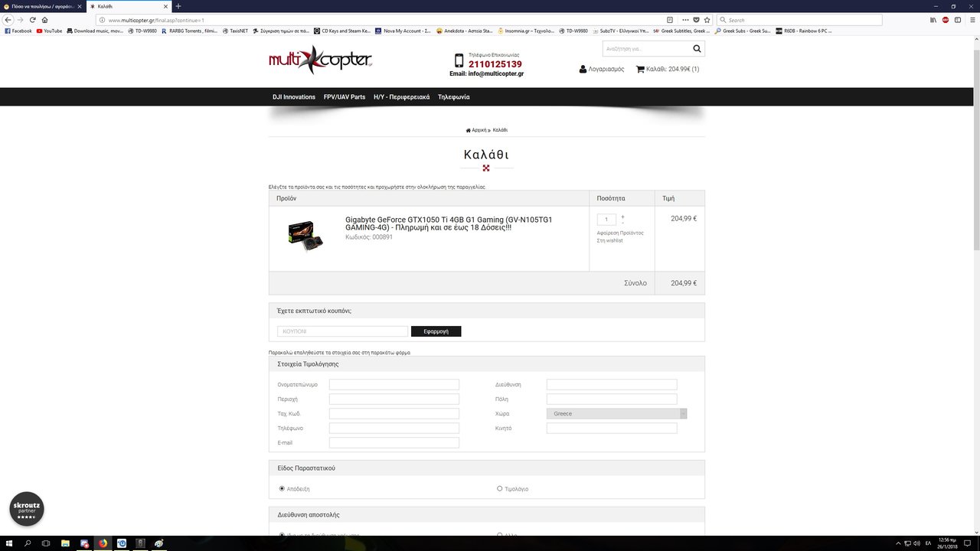980x551 pixels.
Task: Click Αρχική breadcrumb link
Action: coord(479,130)
